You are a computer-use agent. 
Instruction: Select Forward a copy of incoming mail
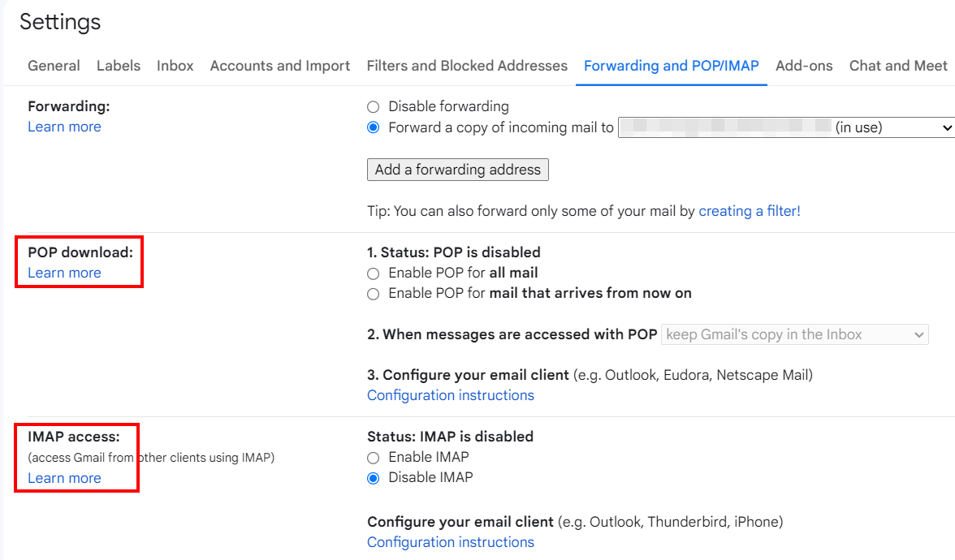(x=374, y=127)
